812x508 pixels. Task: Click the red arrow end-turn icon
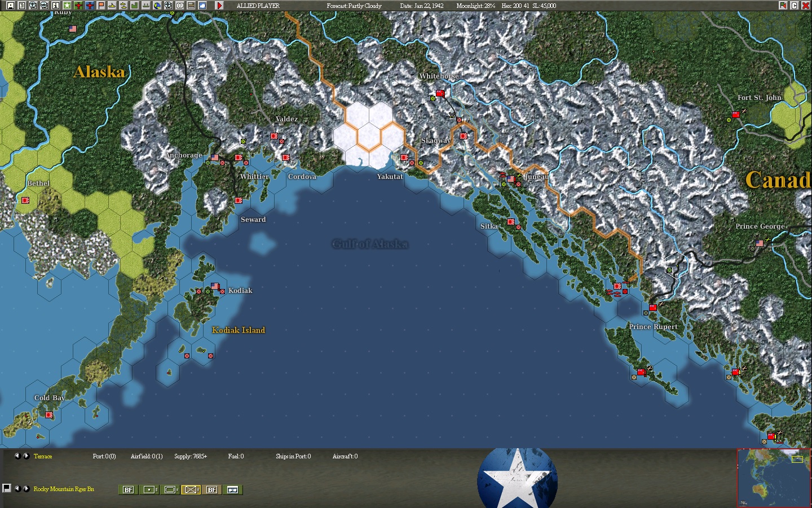click(219, 5)
